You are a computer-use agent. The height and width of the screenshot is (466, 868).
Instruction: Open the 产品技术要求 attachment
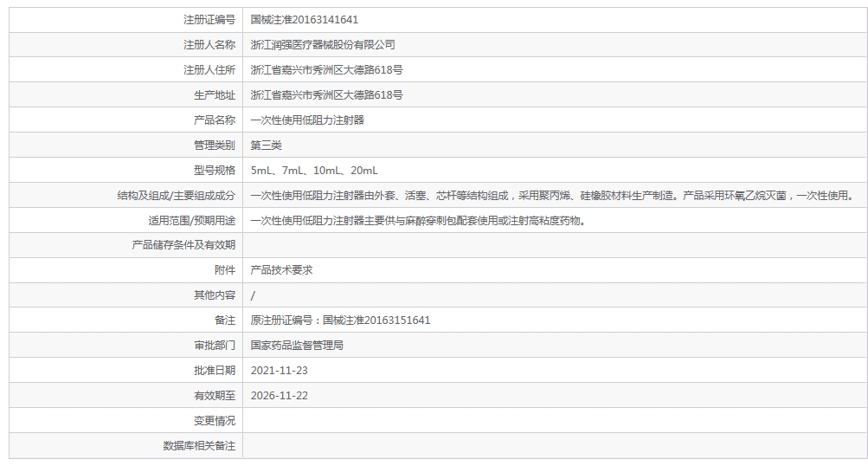[281, 270]
